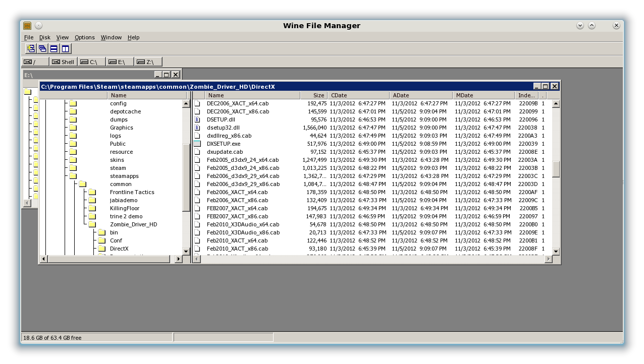This screenshot has height=364, width=644.
Task: Click the ADate column header
Action: coord(420,95)
